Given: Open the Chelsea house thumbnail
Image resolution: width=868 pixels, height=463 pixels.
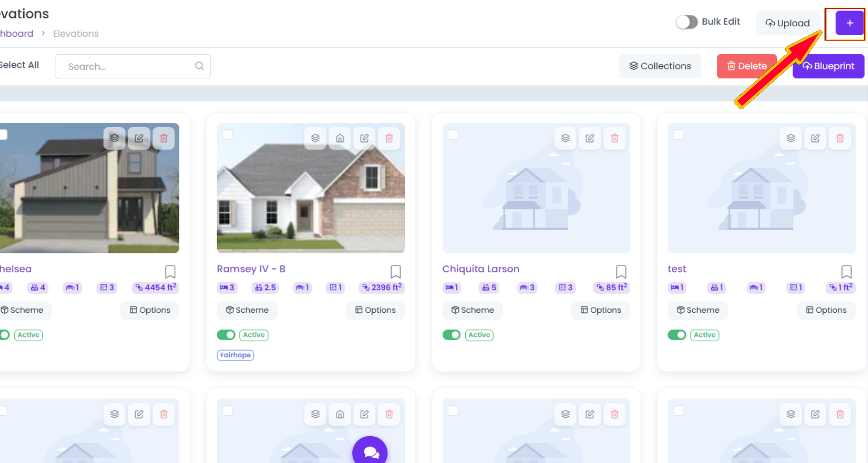Looking at the screenshot, I should [89, 188].
